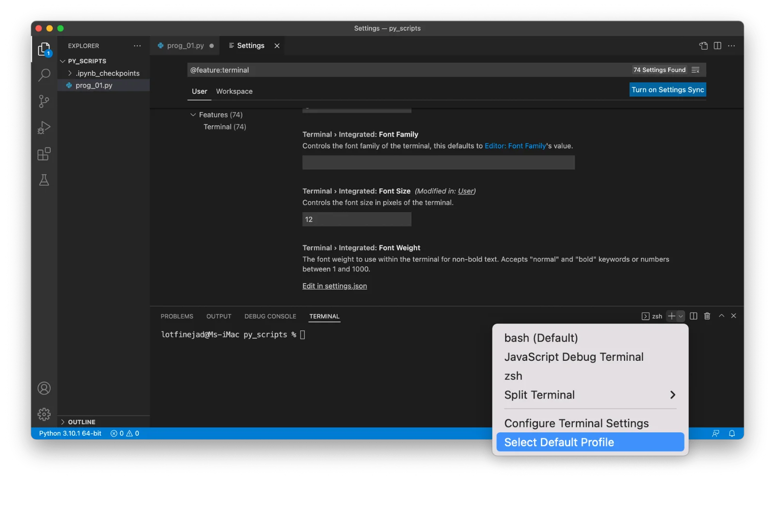Split the editor with the split icon
Screen dimensions: 774x532
point(716,45)
